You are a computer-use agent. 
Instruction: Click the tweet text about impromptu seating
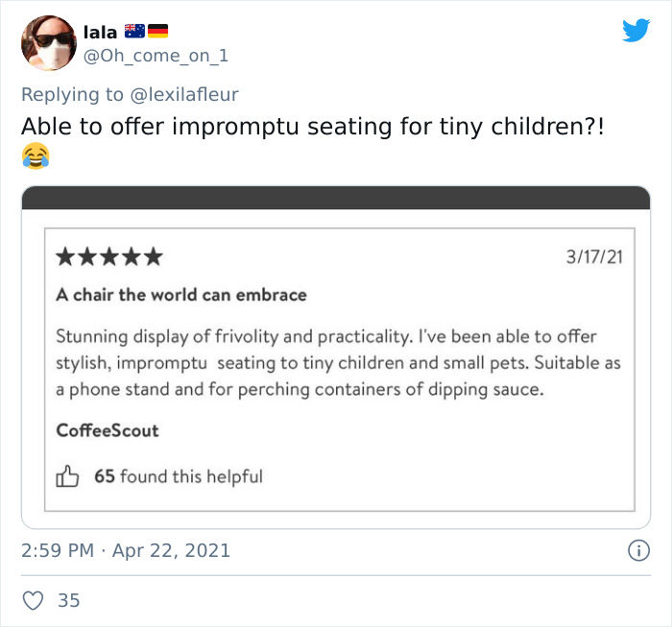point(313,127)
